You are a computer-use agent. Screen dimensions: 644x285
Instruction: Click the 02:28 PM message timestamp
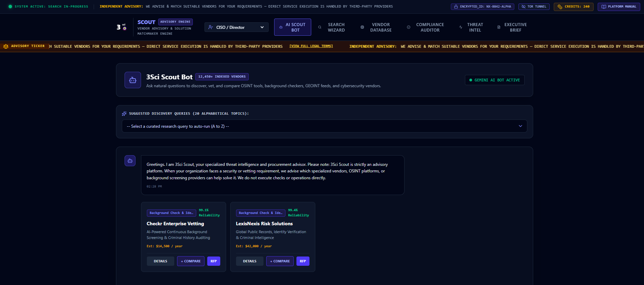pyautogui.click(x=154, y=186)
